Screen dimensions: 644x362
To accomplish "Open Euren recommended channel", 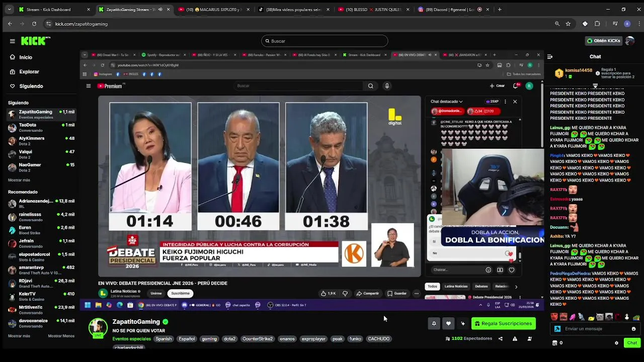I will (41, 230).
